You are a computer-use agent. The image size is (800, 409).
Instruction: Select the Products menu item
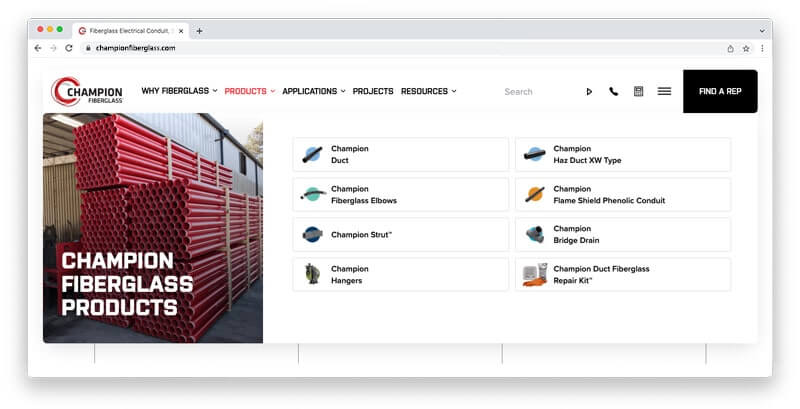(x=245, y=91)
